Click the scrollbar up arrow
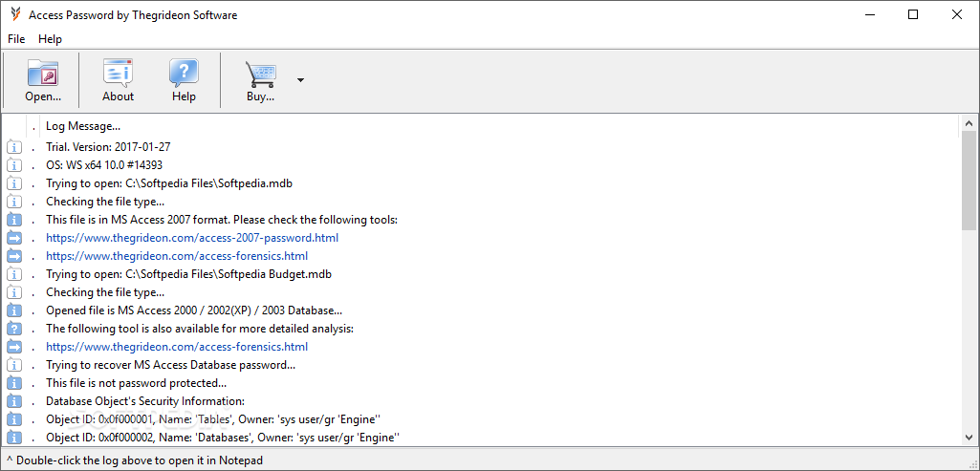This screenshot has height=471, width=980. point(969,123)
